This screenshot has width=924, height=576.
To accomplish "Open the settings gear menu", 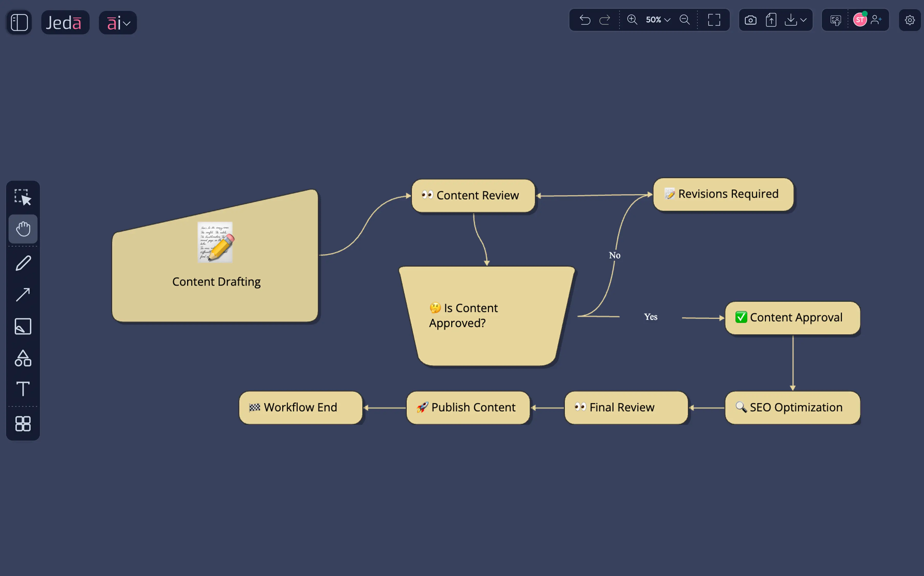I will point(910,20).
